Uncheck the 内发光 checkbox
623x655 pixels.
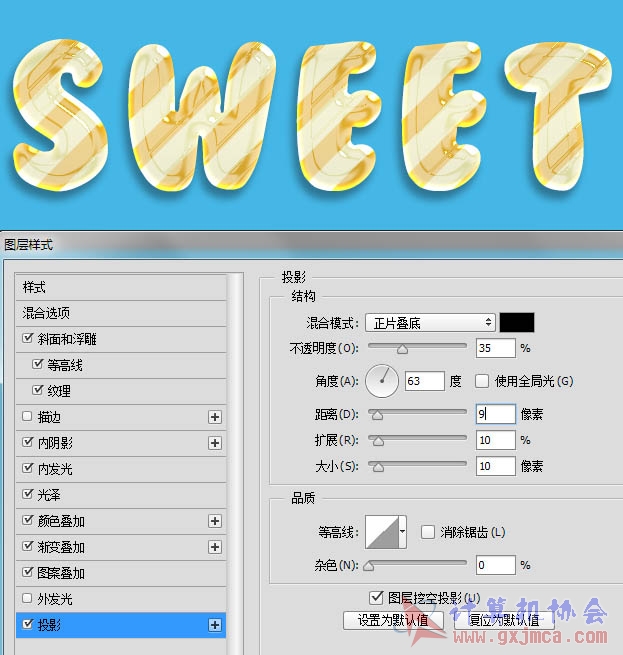[28, 468]
